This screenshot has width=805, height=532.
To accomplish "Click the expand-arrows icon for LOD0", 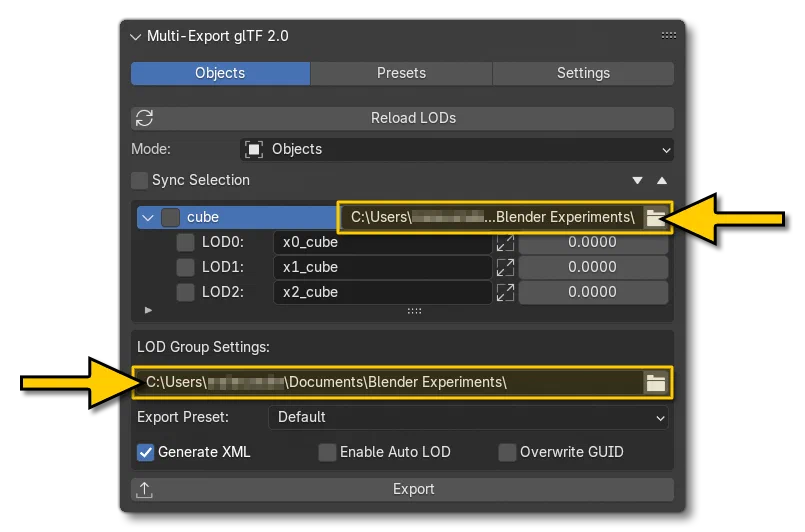I will point(505,243).
